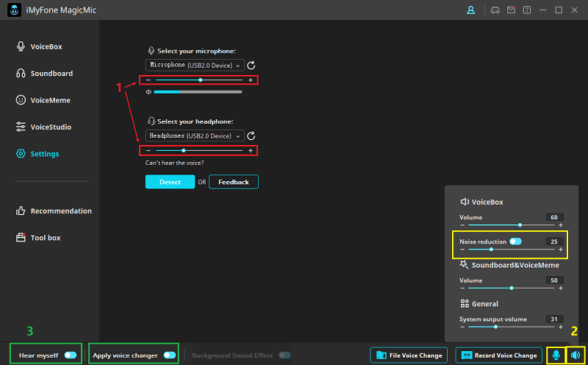Open File Voice Change

click(x=409, y=355)
